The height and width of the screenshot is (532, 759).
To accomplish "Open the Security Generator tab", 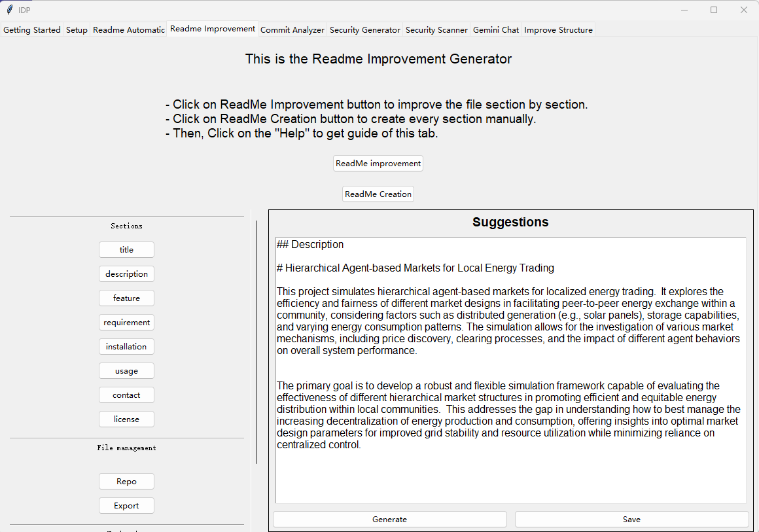I will (365, 30).
